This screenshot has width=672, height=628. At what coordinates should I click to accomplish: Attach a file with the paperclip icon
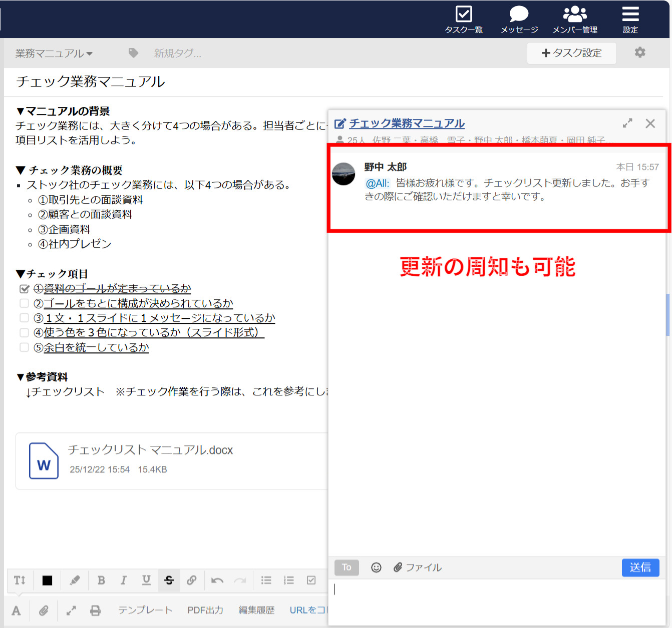(x=44, y=610)
